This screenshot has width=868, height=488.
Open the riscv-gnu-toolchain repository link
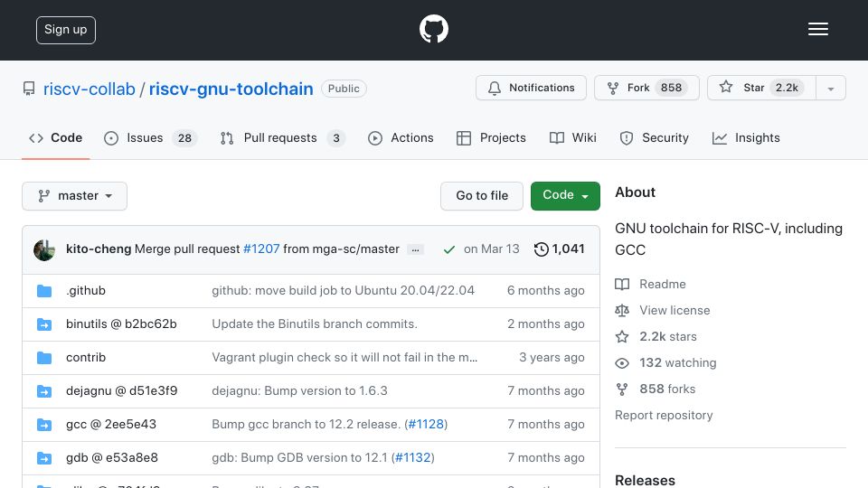[x=231, y=89]
